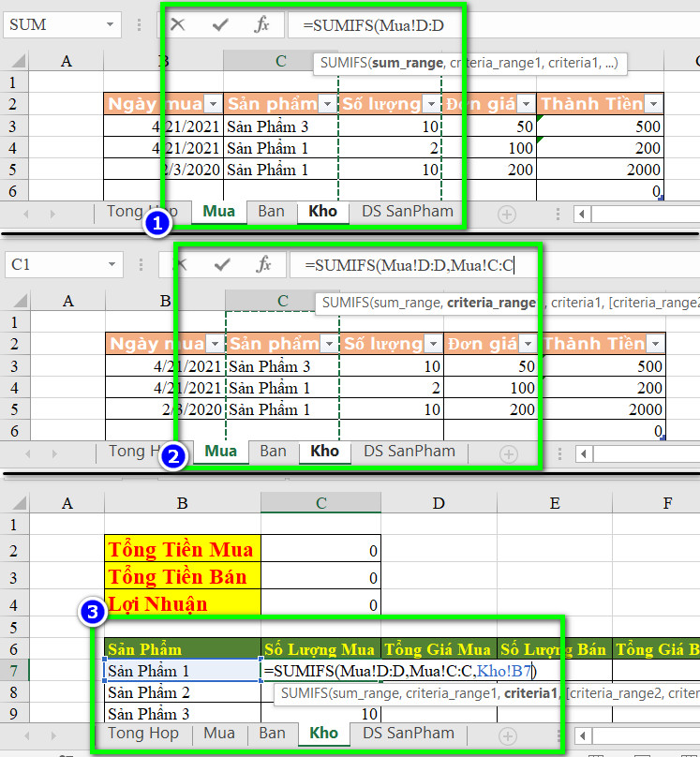The height and width of the screenshot is (757, 700).
Task: Click 'Số Lượng Mua' header in bottom panel
Action: click(320, 649)
